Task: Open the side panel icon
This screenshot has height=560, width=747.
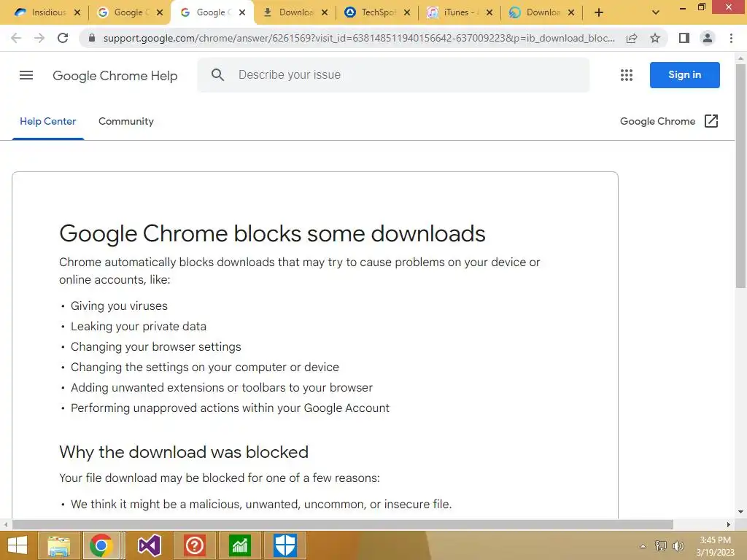Action: [x=684, y=38]
